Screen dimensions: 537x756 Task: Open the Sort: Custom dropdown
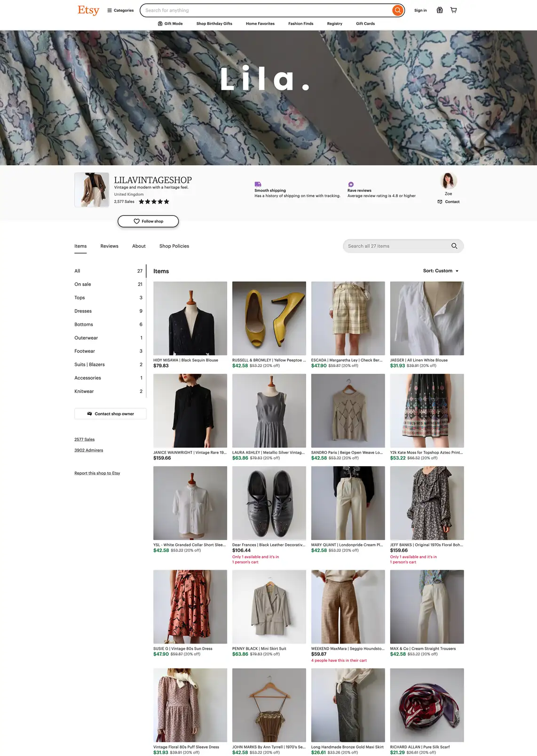point(441,271)
